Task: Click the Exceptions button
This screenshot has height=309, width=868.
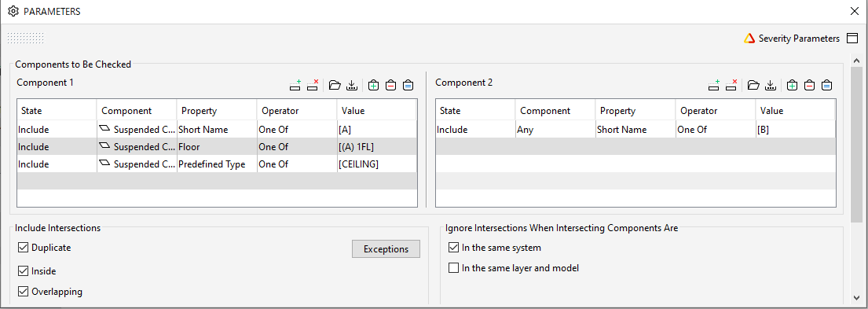Action: coord(386,249)
